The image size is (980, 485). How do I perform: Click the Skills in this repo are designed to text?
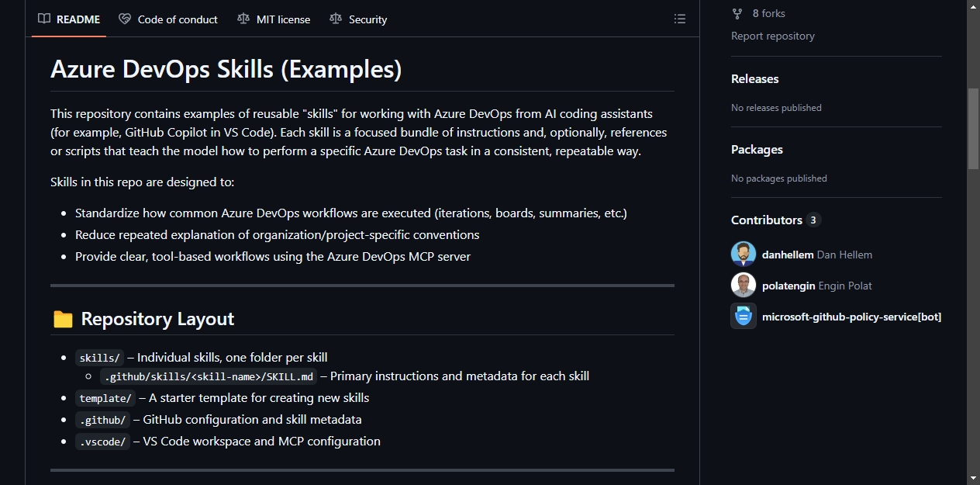point(142,182)
